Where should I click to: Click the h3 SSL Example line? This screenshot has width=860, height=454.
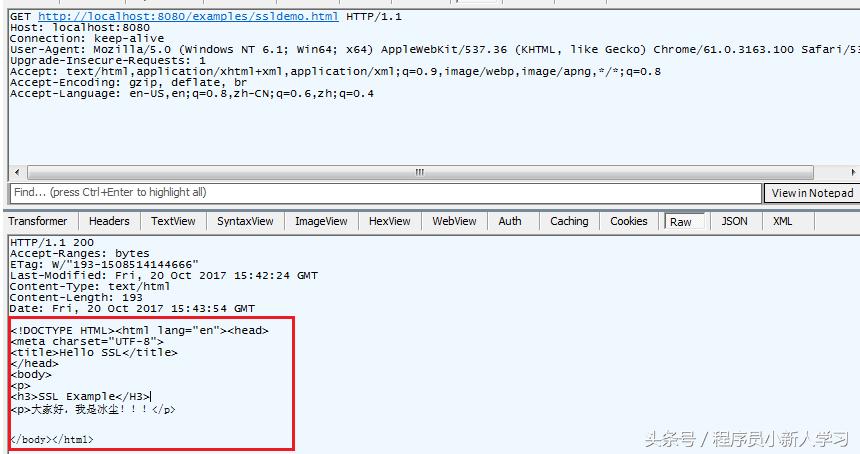[x=80, y=396]
